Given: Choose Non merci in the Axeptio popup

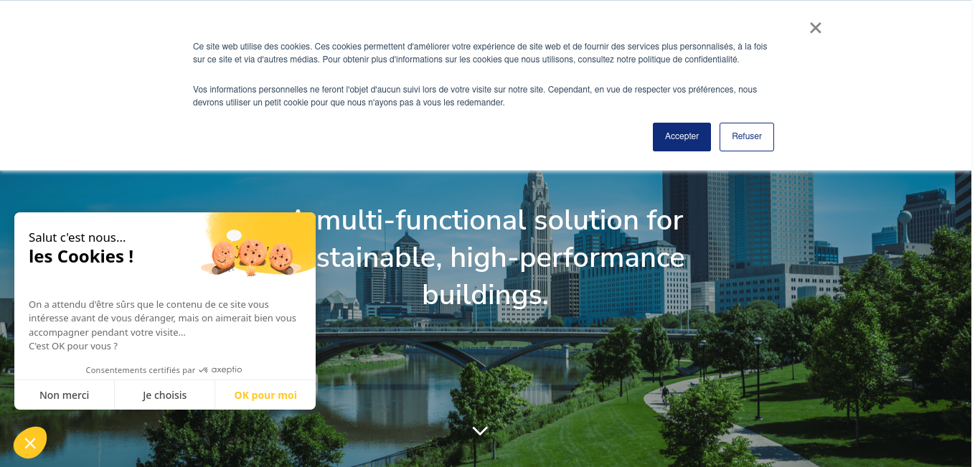Looking at the screenshot, I should click(x=65, y=395).
